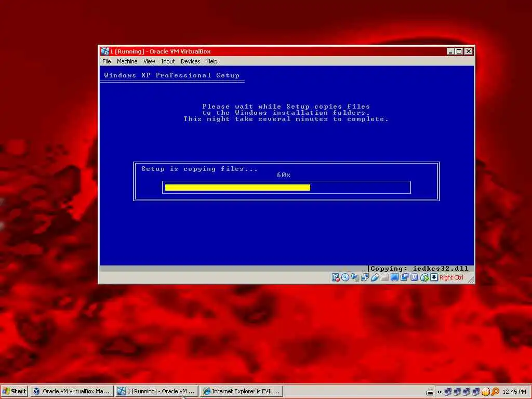Click the window resize grip in the corner
The width and height of the screenshot is (532, 399).
[x=471, y=279]
